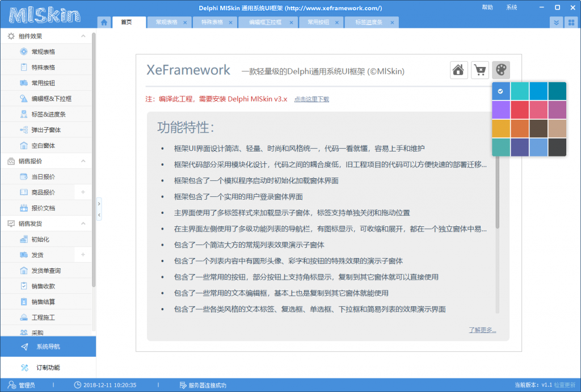The width and height of the screenshot is (581, 392).
Task: Open the 工程施工 sidebar item
Action: pyautogui.click(x=46, y=317)
